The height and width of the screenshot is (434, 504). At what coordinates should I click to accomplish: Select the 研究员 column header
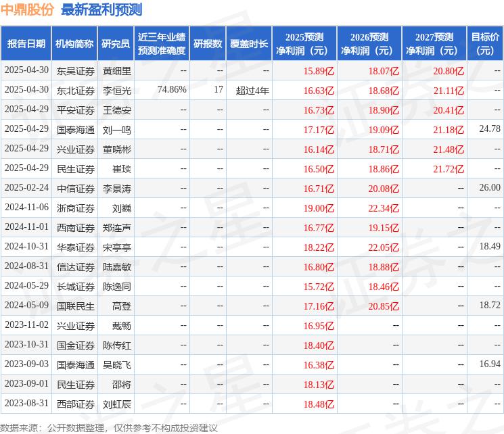(116, 44)
